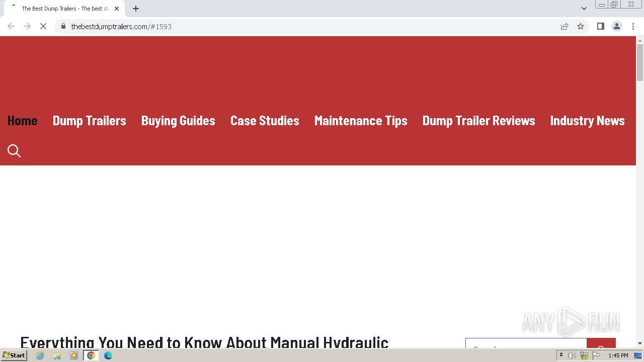Open a new browser tab
Image resolution: width=644 pixels, height=362 pixels.
coord(136,9)
